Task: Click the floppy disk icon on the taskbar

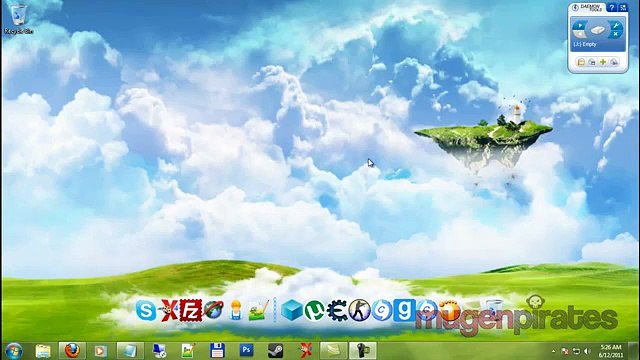Action: pyautogui.click(x=217, y=351)
